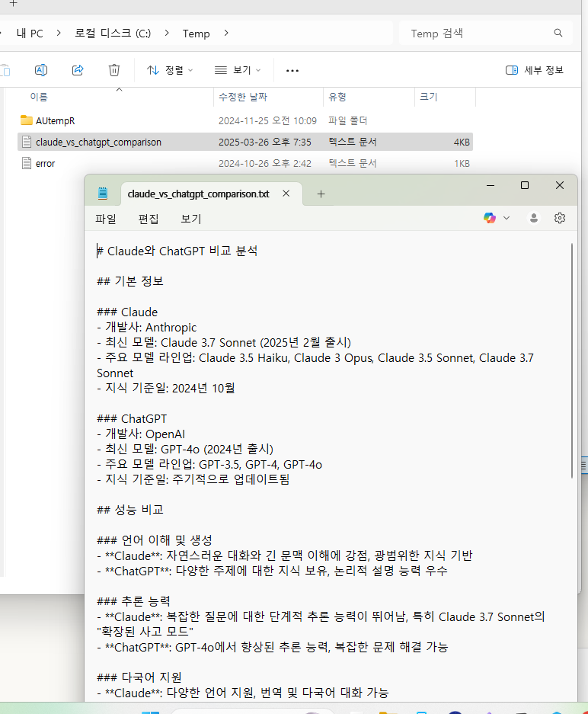Click the account profile icon in Notepad

coord(534,218)
